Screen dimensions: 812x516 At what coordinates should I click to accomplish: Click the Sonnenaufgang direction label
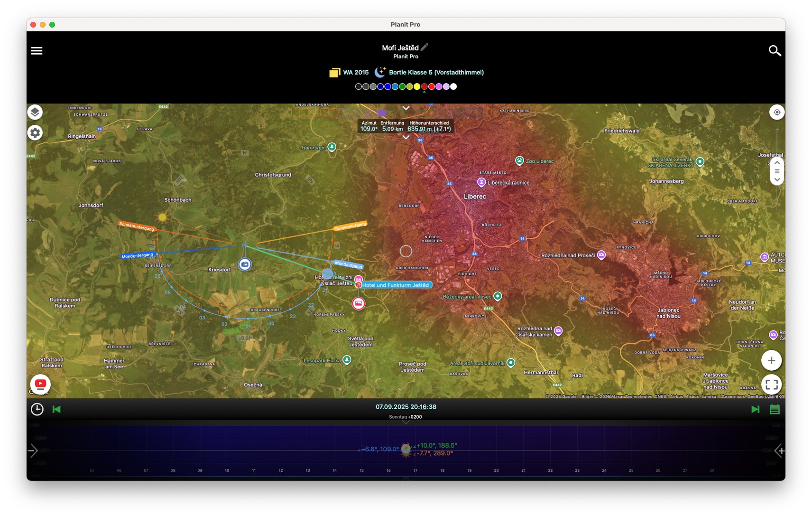tap(351, 226)
